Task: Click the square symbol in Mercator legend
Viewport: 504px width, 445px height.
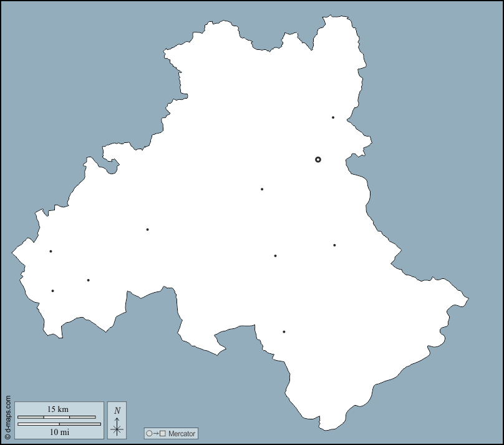Action: tap(163, 433)
